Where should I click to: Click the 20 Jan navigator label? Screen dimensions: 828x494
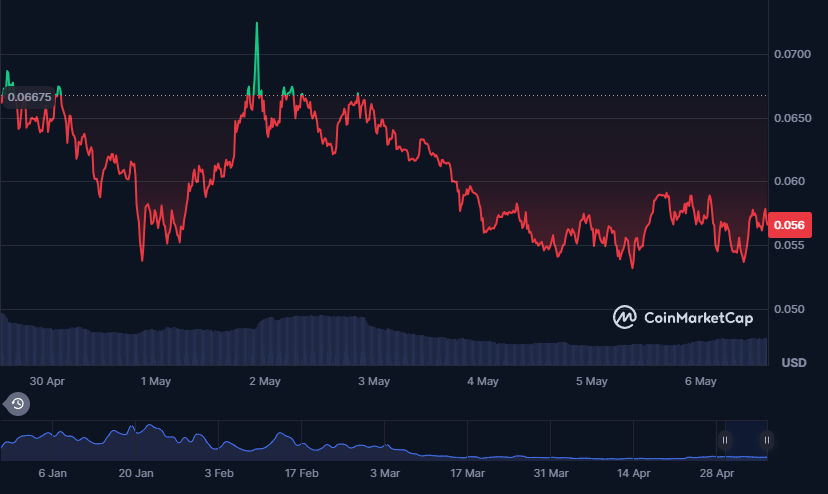tap(136, 473)
